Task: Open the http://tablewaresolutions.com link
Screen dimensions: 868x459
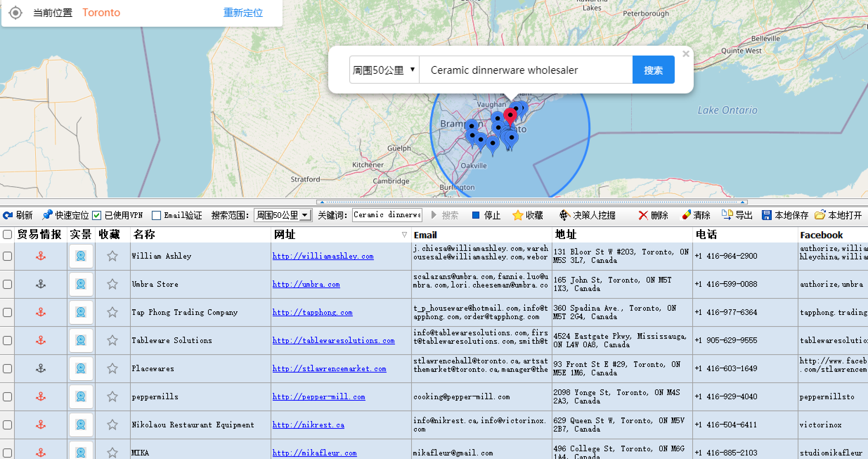Action: (333, 341)
